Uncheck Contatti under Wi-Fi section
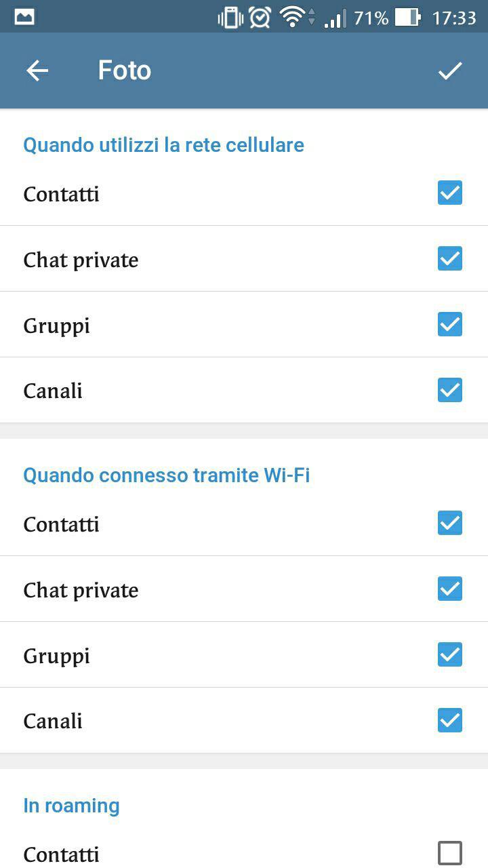The height and width of the screenshot is (868, 488). [x=450, y=524]
